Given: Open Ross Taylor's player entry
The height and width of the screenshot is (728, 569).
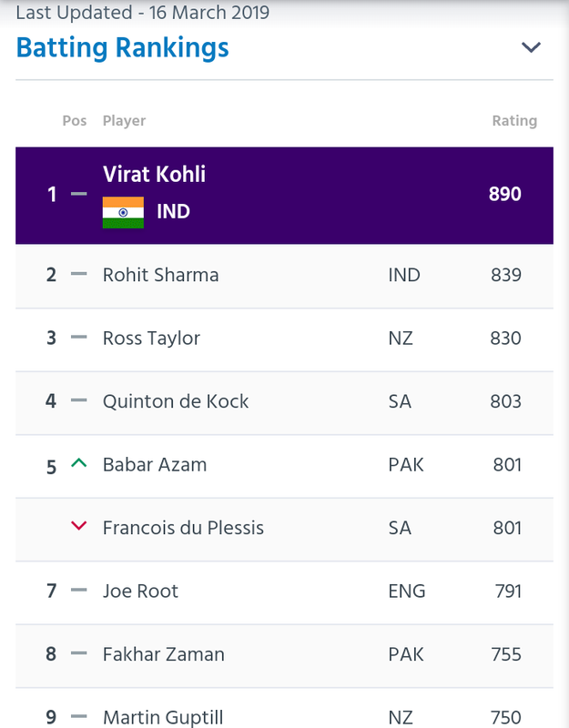Looking at the screenshot, I should [x=151, y=339].
